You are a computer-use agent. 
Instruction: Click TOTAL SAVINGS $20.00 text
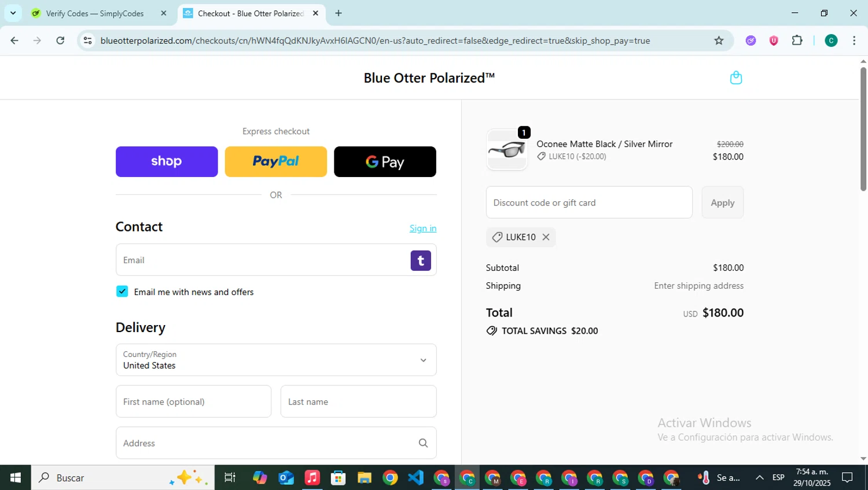tap(550, 331)
